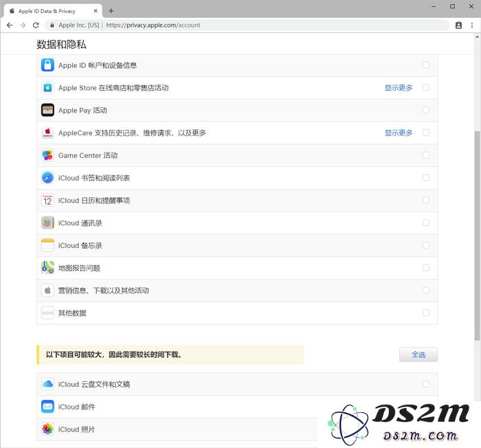Check the Apple Store 在线商店 checkbox
Screen dimensions: 481x448
[x=426, y=87]
